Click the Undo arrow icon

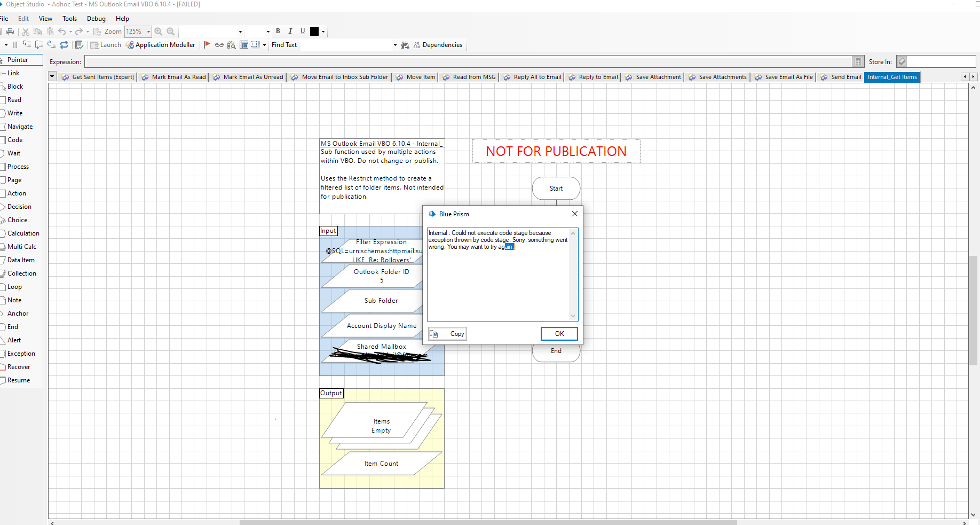[62, 32]
